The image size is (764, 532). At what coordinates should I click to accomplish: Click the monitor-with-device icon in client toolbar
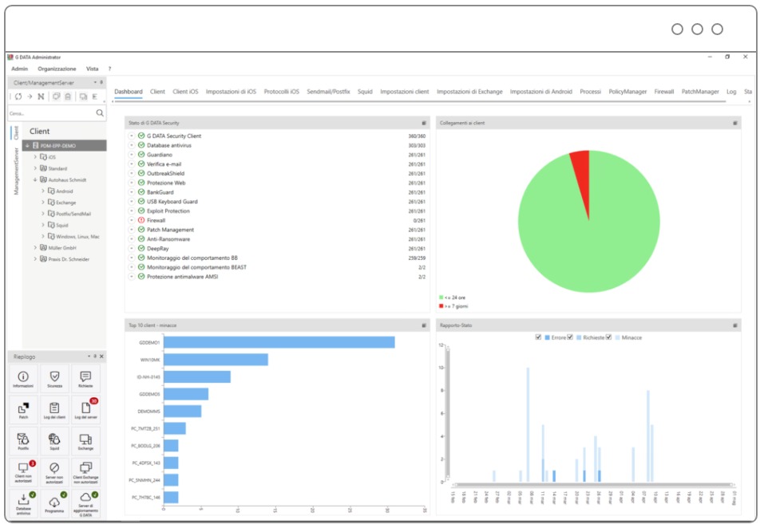83,97
